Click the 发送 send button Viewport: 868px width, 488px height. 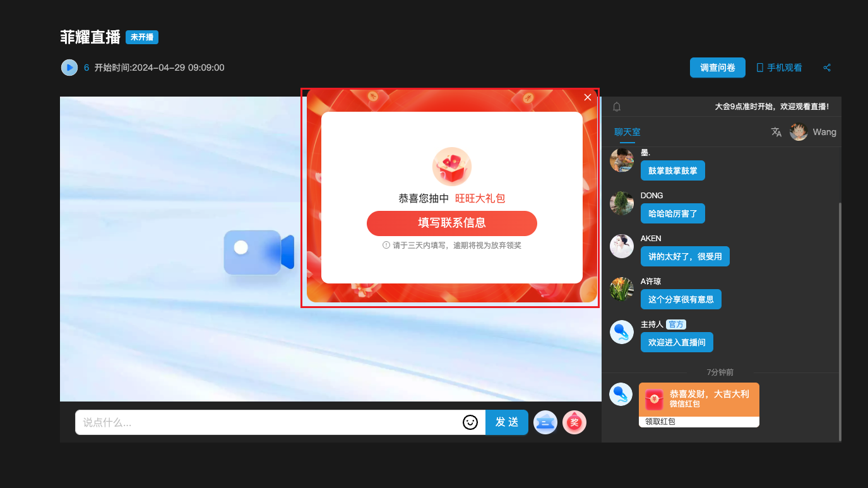tap(506, 422)
